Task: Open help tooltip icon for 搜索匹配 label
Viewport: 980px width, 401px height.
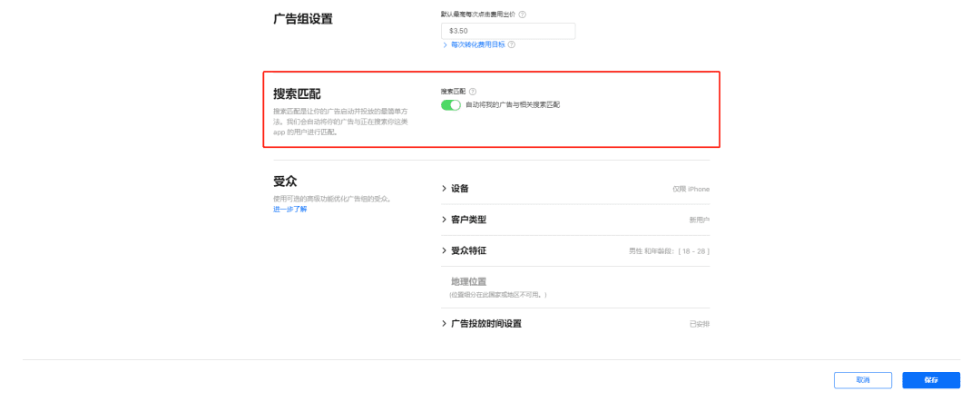Action: (473, 92)
